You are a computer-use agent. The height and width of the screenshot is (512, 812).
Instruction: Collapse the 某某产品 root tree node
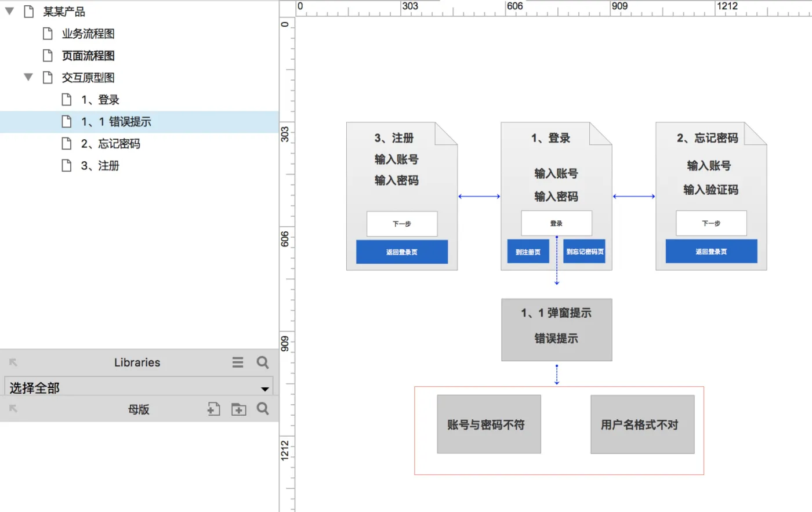pyautogui.click(x=9, y=11)
